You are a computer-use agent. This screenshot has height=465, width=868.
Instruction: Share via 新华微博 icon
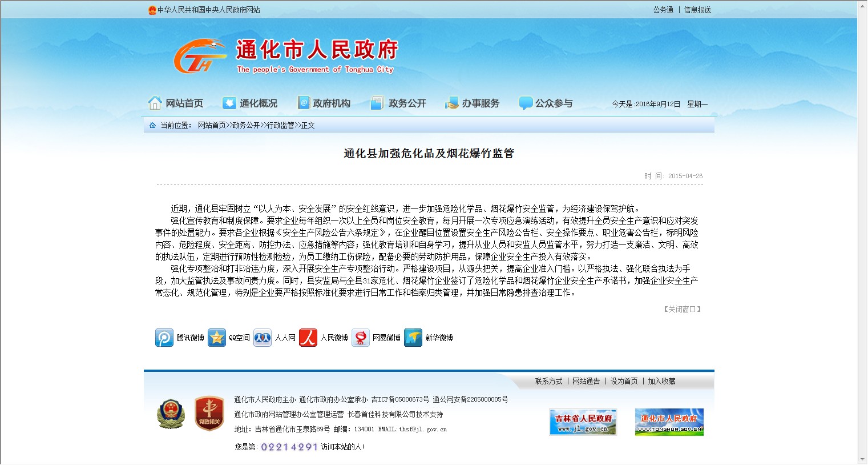point(413,338)
